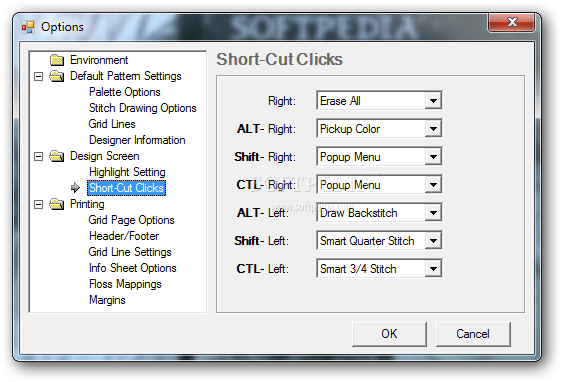Go to Header/Footer settings
562x382 pixels.
[124, 236]
